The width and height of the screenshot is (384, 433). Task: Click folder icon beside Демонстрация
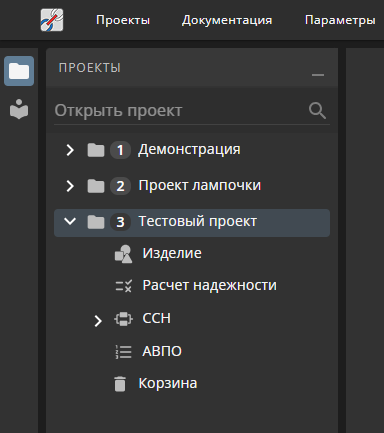(x=96, y=150)
